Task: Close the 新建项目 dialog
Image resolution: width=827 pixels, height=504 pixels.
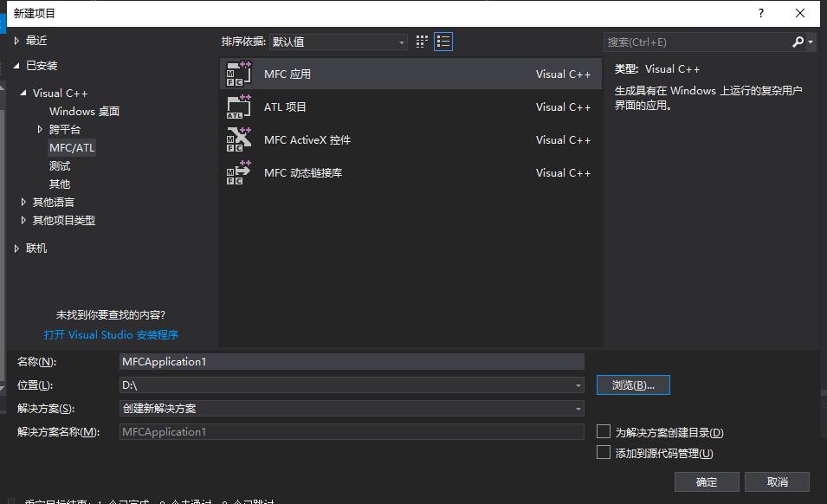Action: [800, 13]
